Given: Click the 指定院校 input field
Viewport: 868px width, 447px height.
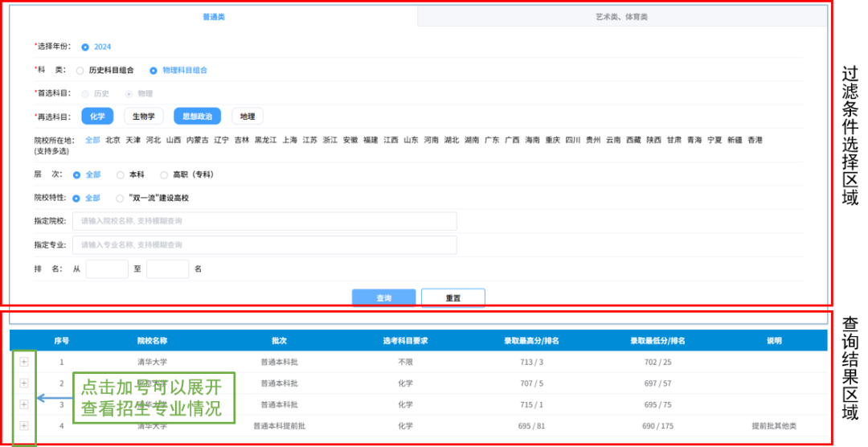Looking at the screenshot, I should click(x=264, y=221).
